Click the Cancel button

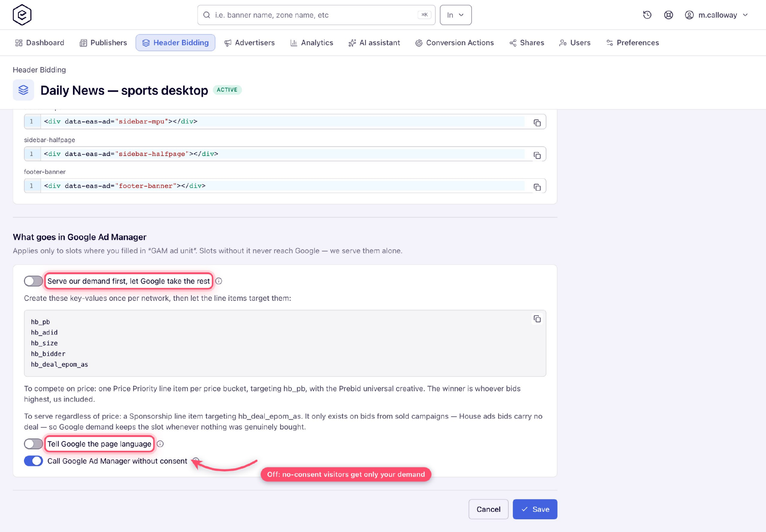click(488, 509)
